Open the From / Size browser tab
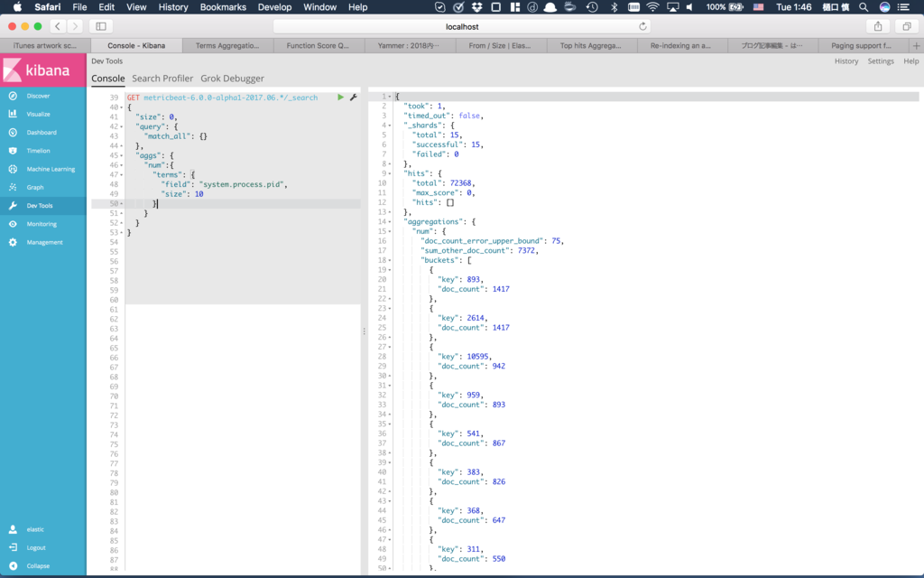Viewport: 924px width, 578px height. [x=500, y=45]
